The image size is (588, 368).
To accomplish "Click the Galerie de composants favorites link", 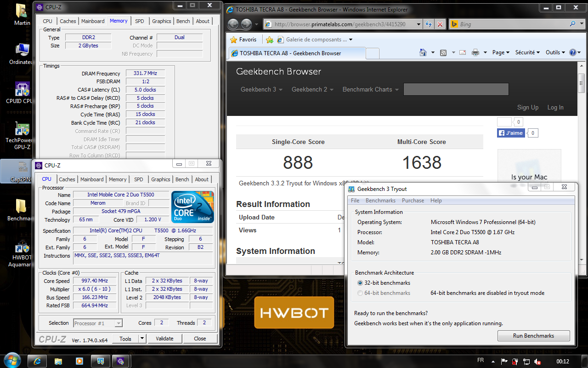I will (314, 40).
